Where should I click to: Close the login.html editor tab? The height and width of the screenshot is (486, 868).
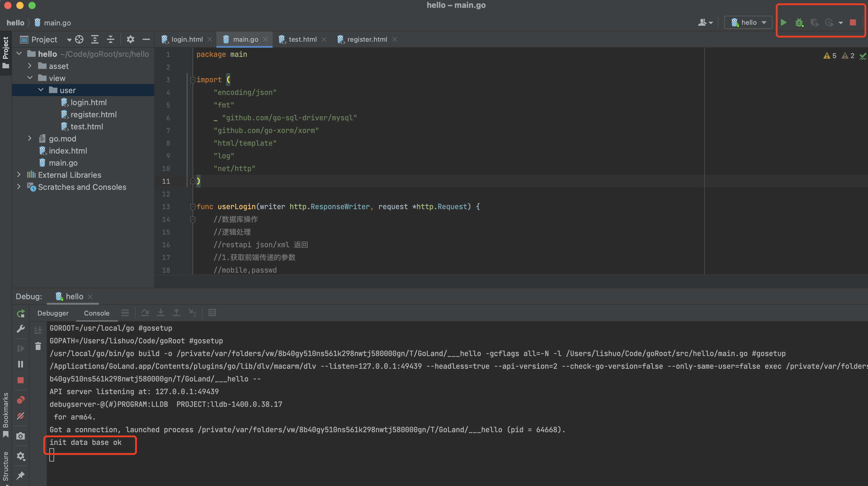[209, 39]
